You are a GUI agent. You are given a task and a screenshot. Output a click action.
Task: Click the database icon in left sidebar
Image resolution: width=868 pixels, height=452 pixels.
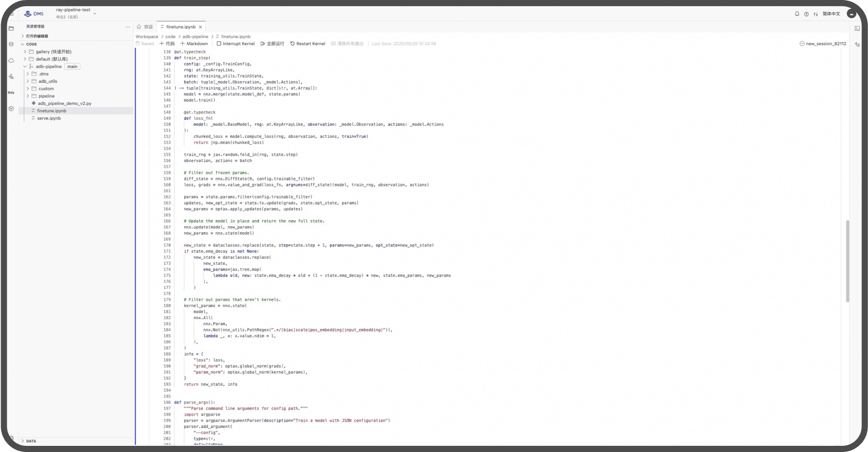[11, 45]
